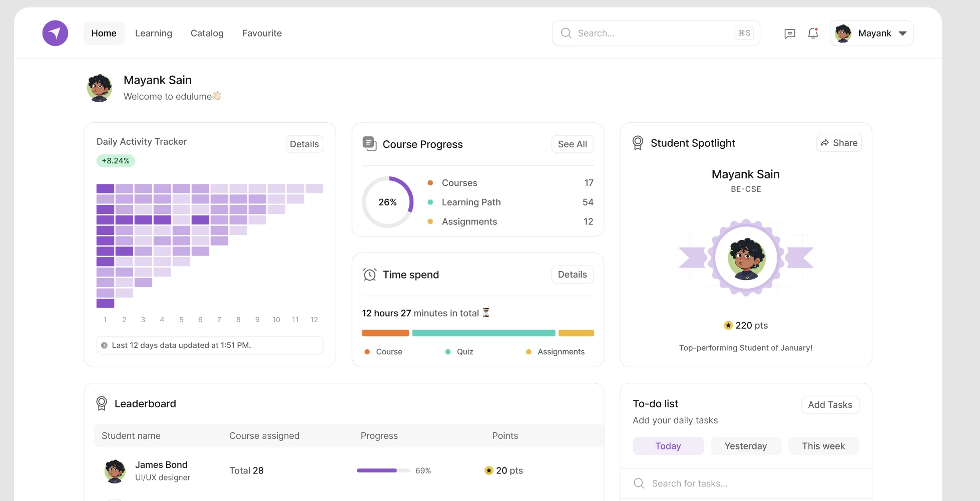Click the James Bond name text
This screenshot has width=980, height=501.
click(x=161, y=465)
